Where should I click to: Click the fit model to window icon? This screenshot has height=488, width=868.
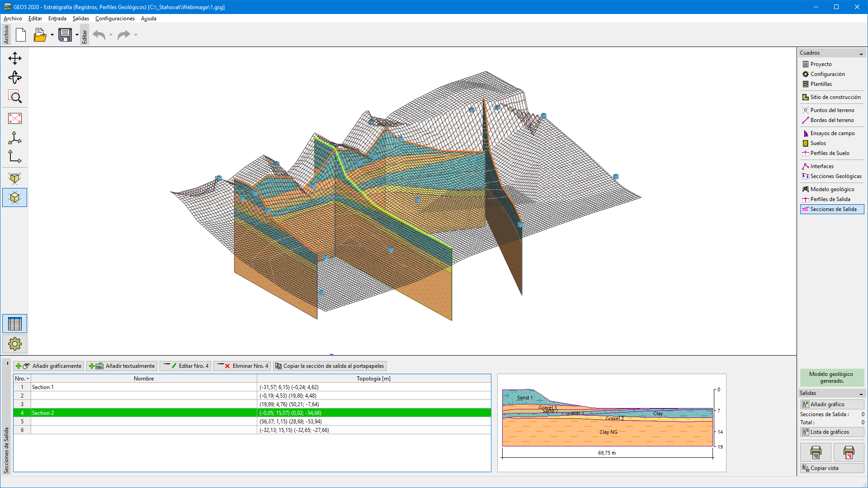click(15, 118)
